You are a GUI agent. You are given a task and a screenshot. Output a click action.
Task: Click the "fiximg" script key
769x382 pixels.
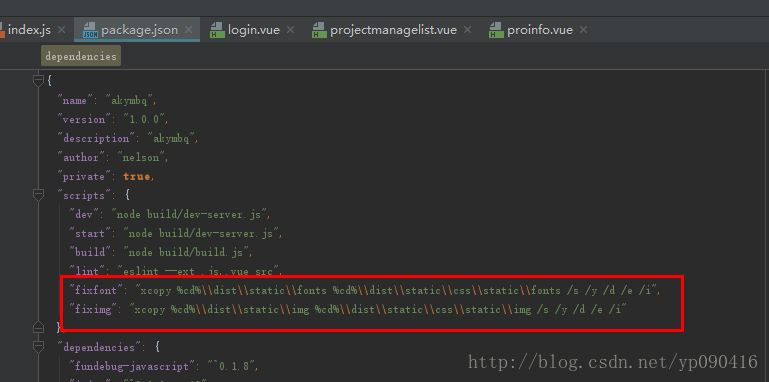click(93, 309)
